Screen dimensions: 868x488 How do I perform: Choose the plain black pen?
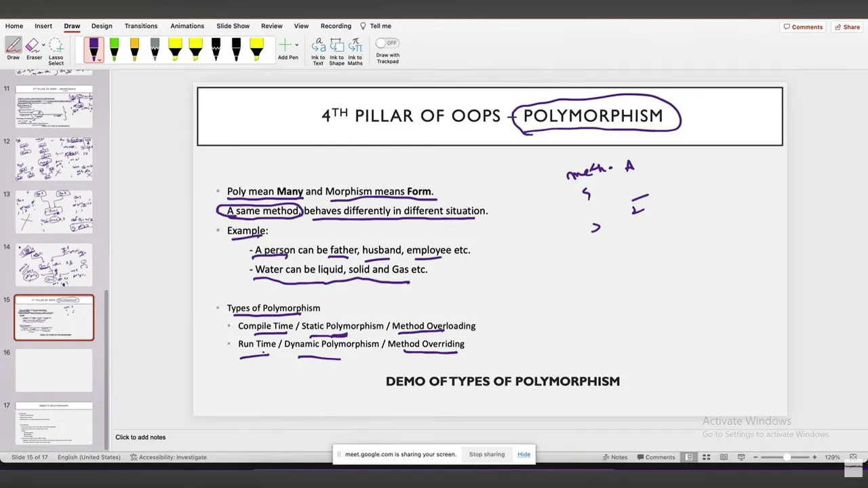(236, 49)
